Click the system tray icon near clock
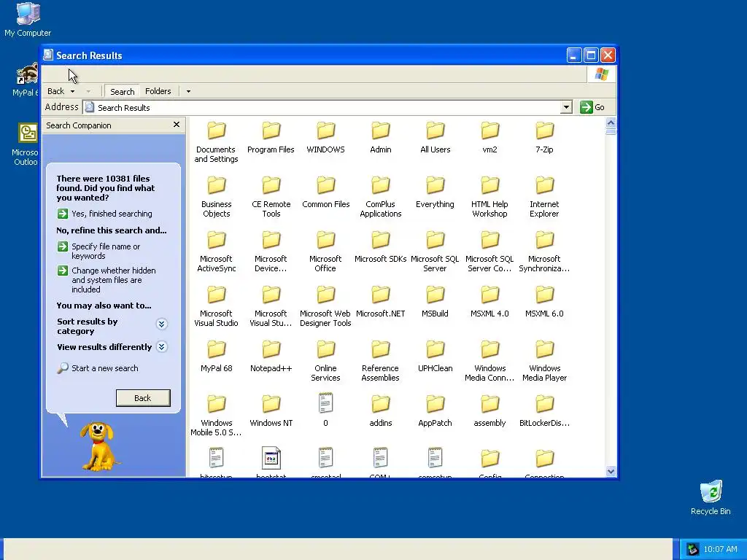 [x=692, y=549]
